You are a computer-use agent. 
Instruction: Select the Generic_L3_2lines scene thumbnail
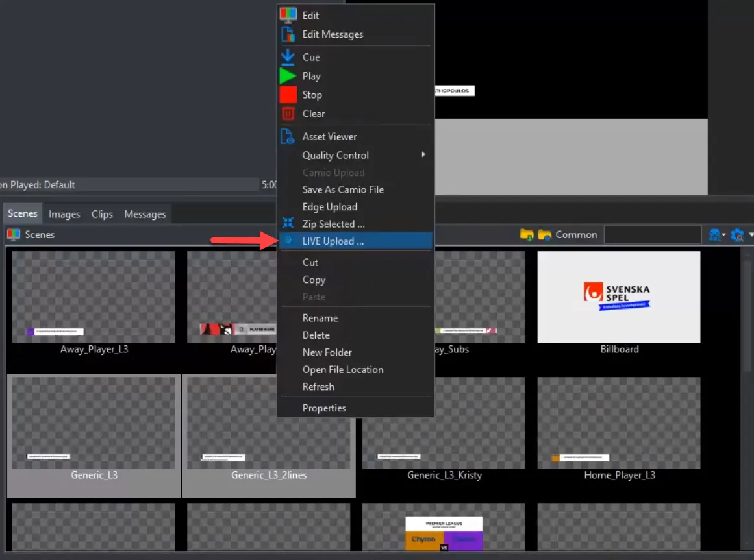click(268, 442)
